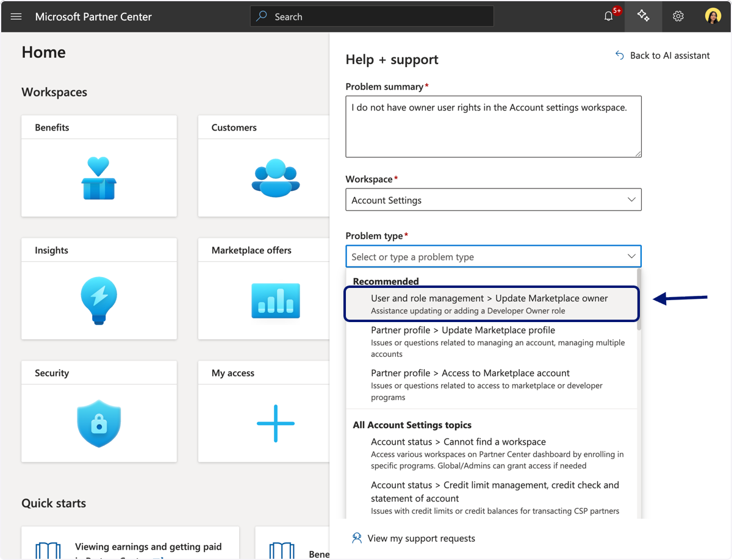
Task: Click the Insights lightbulb icon
Action: pyautogui.click(x=99, y=300)
